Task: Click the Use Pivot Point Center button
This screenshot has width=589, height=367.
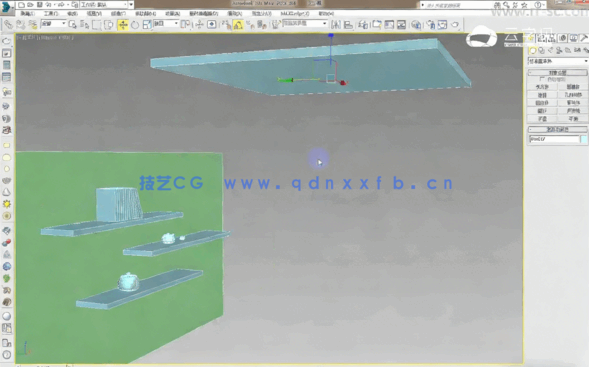Action: point(185,25)
